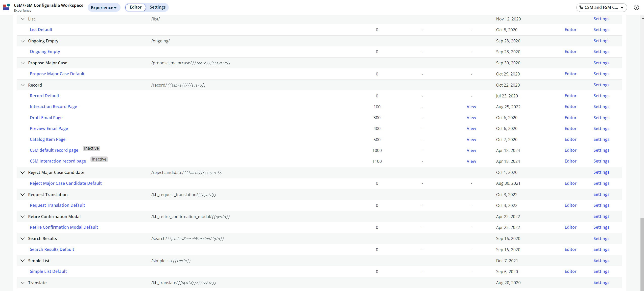Open the Simple List Default variant
The image size is (644, 291).
(x=48, y=271)
